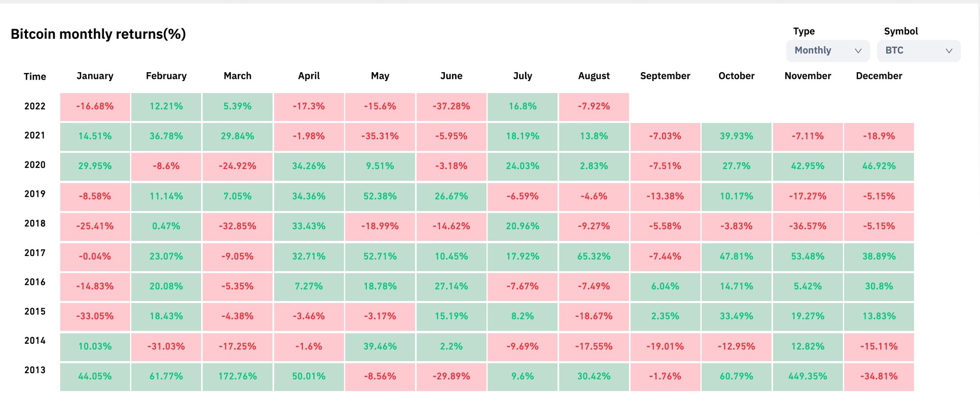This screenshot has height=419, width=980.
Task: Select the 2013 row label
Action: pyautogui.click(x=35, y=370)
